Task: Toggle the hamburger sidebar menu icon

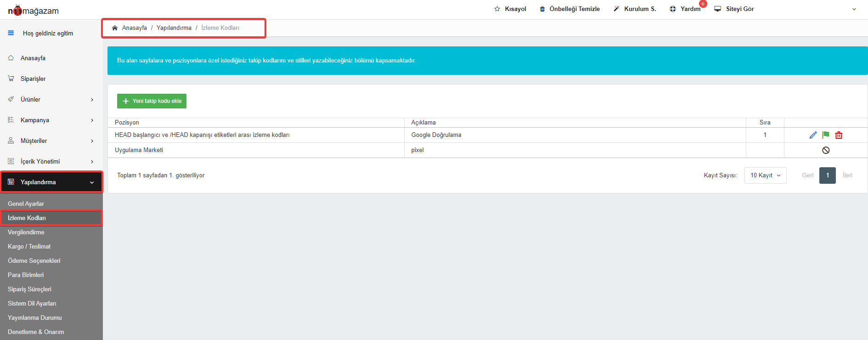Action: 11,33
